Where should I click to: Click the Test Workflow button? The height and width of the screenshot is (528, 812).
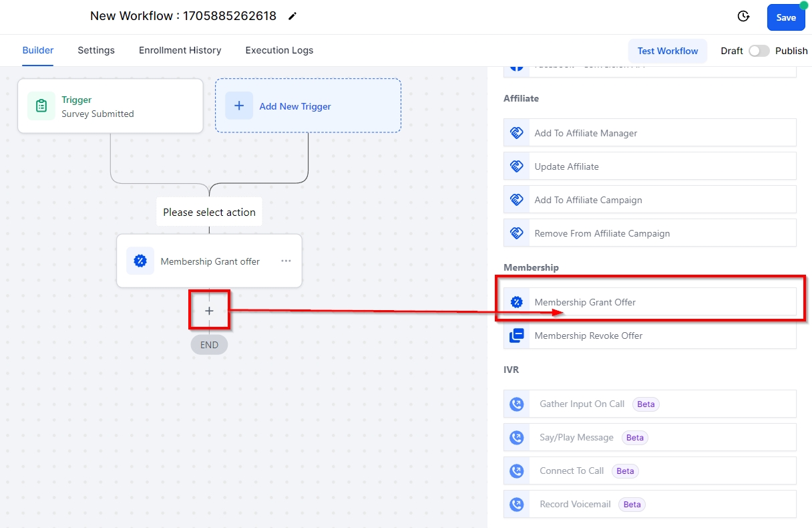(667, 51)
